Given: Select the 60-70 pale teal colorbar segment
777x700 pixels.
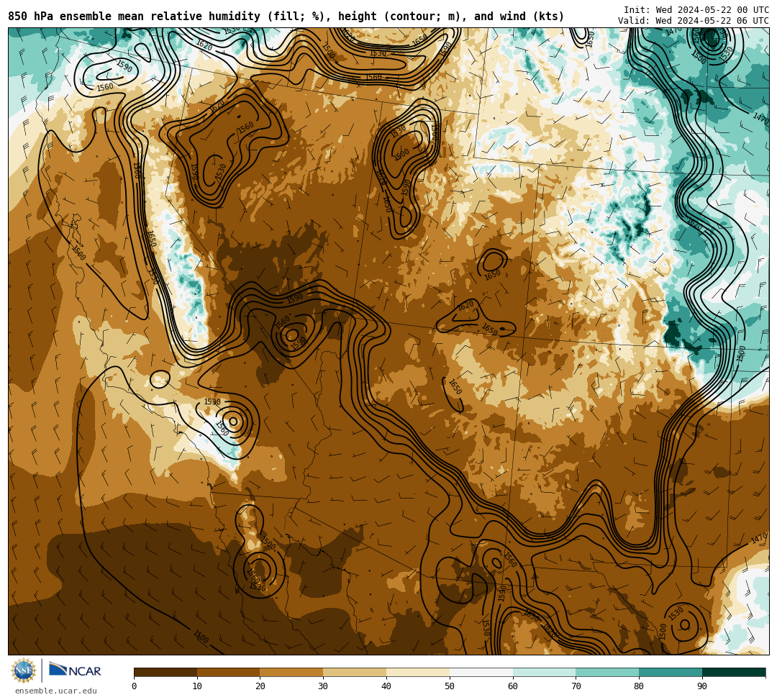Looking at the screenshot, I should pyautogui.click(x=545, y=672).
